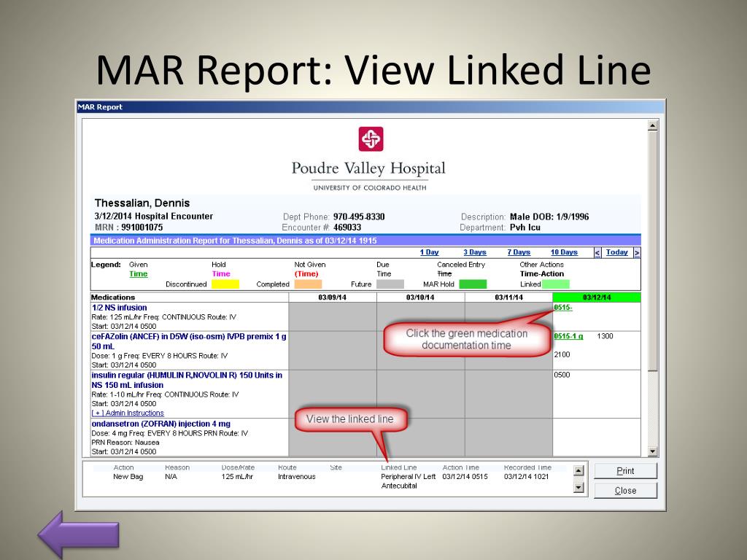Click the 03/09/14 column header
This screenshot has width=747, height=560.
[x=332, y=297]
